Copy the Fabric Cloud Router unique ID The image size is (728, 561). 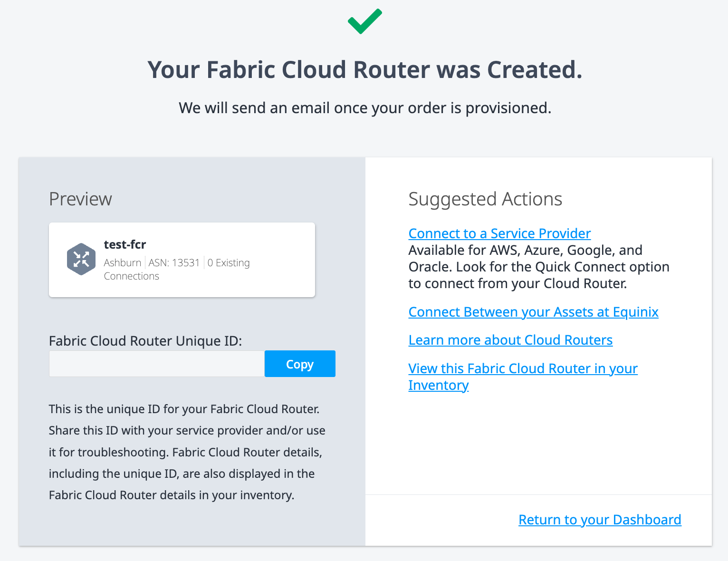(x=300, y=364)
